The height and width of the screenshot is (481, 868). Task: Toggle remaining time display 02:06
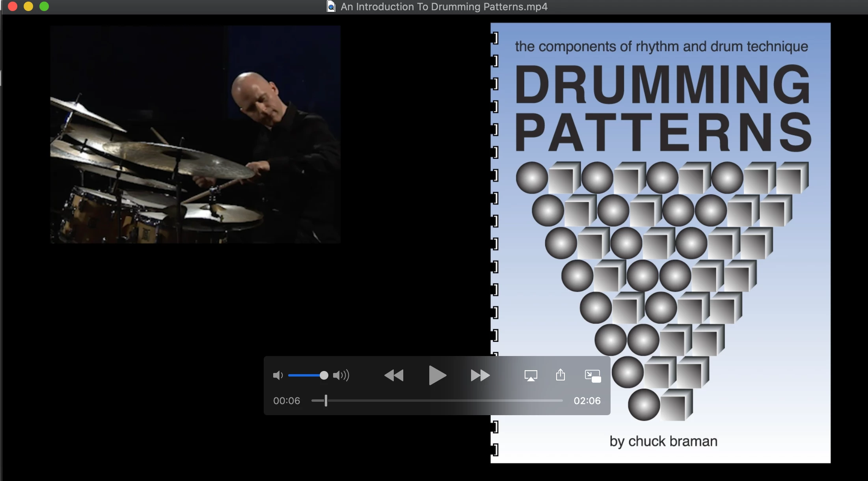tap(587, 401)
